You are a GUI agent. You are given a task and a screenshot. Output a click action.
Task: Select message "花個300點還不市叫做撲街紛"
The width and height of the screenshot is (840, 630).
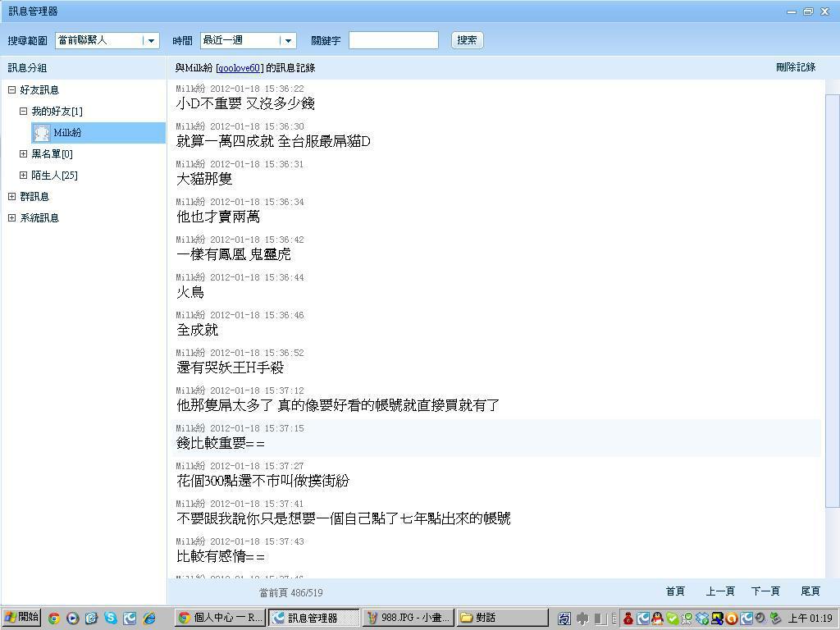[x=262, y=481]
